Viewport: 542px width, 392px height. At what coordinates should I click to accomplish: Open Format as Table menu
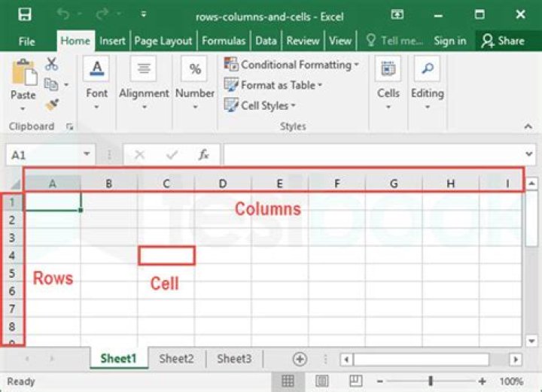(x=273, y=85)
